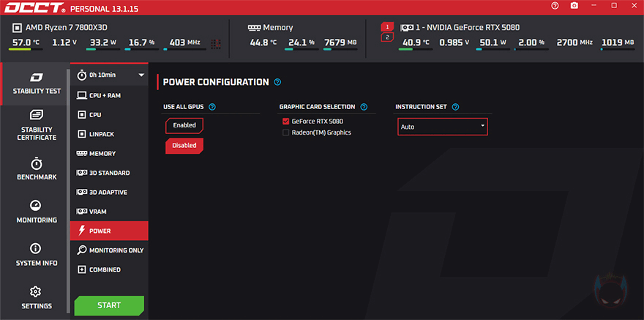644x320 pixels.
Task: Click the OCCT logo
Action: (x=35, y=8)
